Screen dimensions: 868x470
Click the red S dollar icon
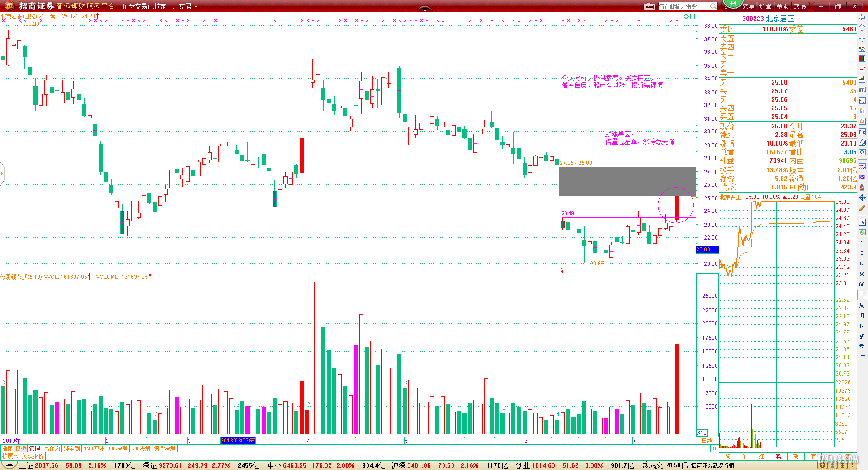pyautogui.click(x=862, y=187)
